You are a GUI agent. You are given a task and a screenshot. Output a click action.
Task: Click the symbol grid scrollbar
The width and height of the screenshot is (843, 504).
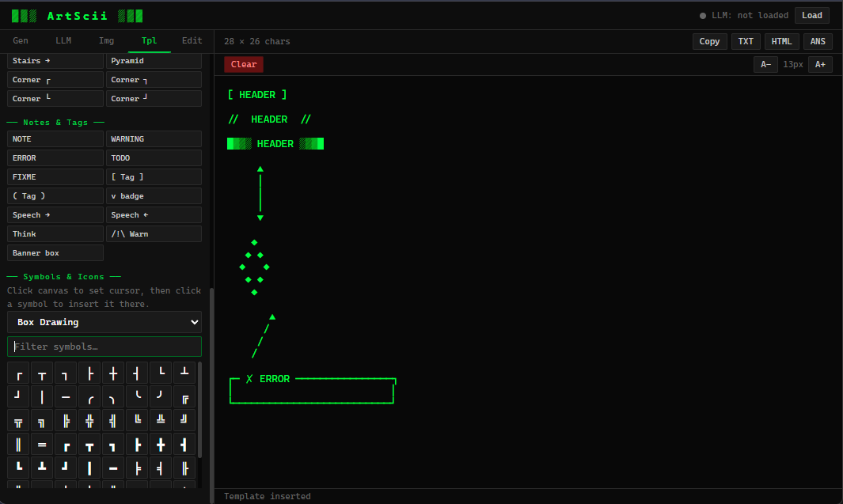[x=199, y=409]
